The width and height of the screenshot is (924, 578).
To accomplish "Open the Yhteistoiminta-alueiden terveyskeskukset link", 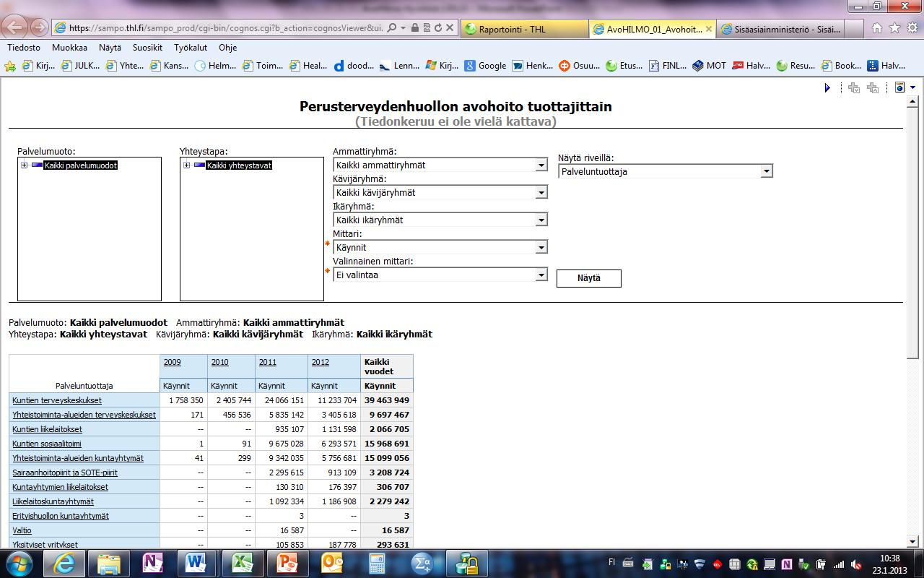I will (x=84, y=415).
